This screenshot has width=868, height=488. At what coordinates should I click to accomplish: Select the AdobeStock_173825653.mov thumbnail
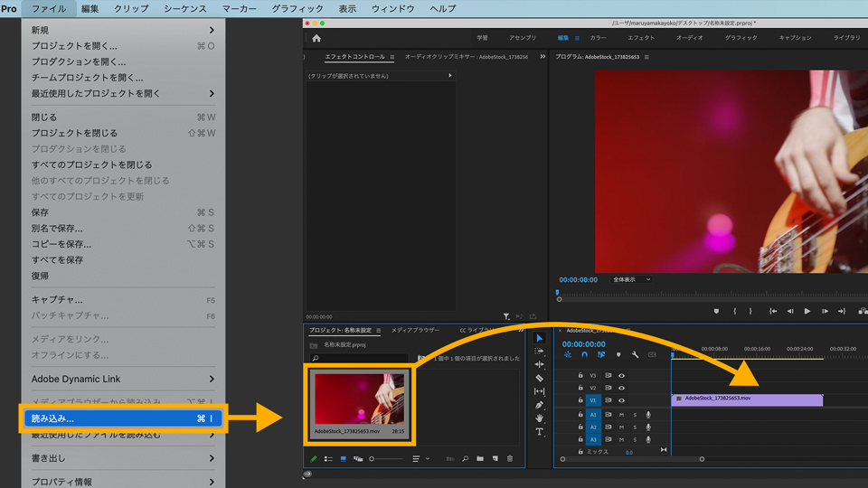pyautogui.click(x=359, y=399)
